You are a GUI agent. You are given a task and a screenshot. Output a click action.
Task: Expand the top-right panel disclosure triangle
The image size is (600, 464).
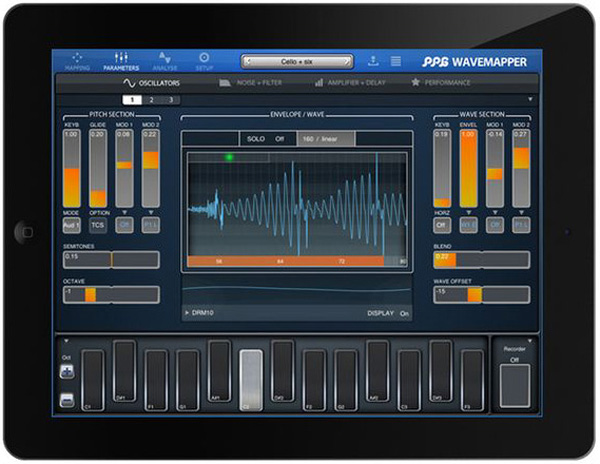pos(530,99)
